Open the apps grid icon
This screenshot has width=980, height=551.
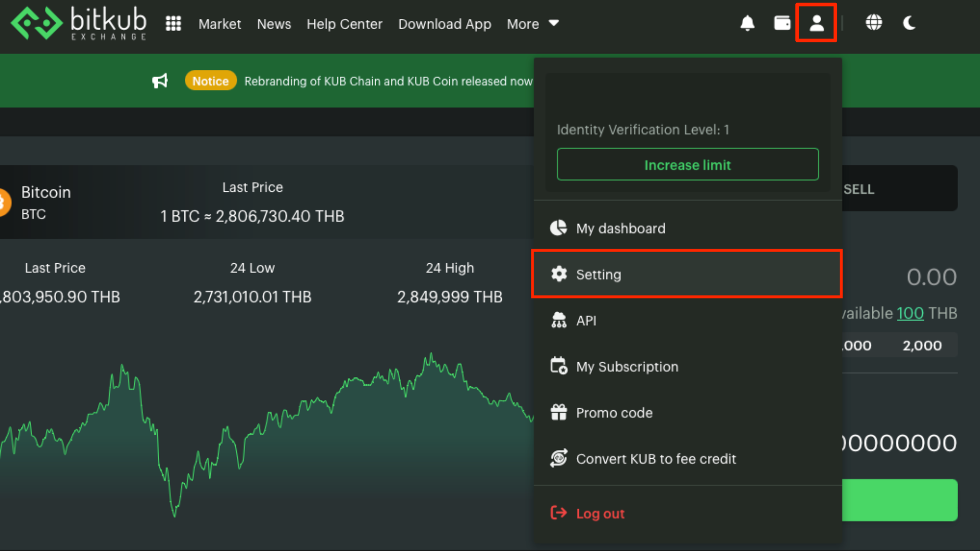pyautogui.click(x=174, y=23)
